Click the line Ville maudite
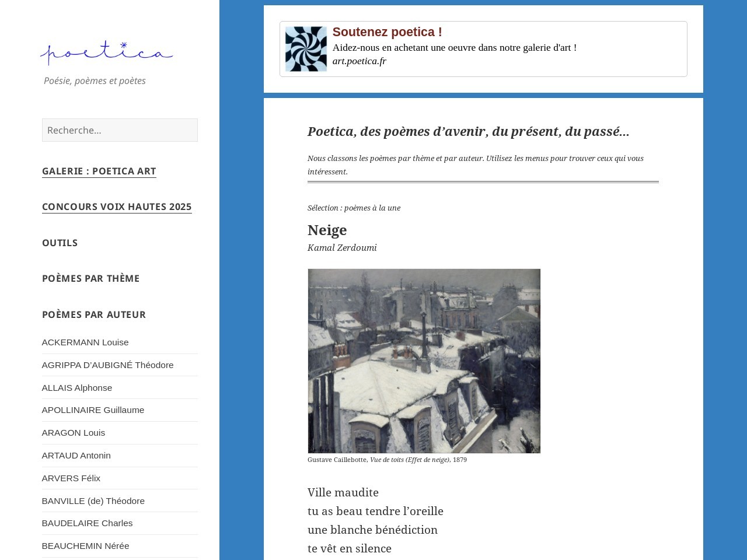Image resolution: width=747 pixels, height=560 pixels. pos(343,492)
